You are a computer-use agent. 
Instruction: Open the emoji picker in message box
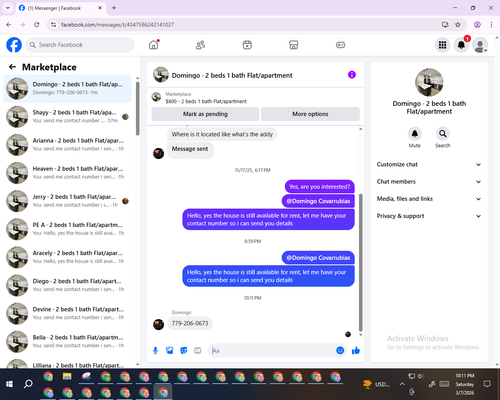pos(340,350)
